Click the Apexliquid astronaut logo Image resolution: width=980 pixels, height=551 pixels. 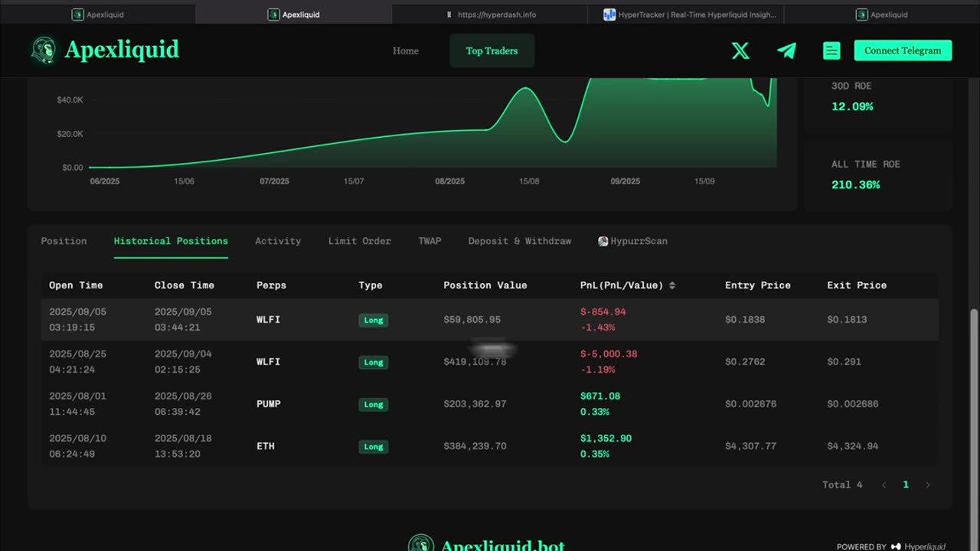click(44, 50)
